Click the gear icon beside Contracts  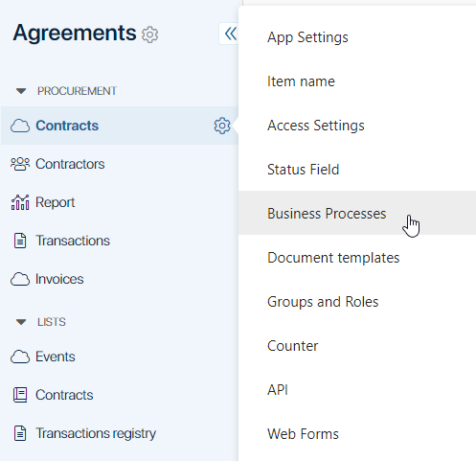coord(222,126)
